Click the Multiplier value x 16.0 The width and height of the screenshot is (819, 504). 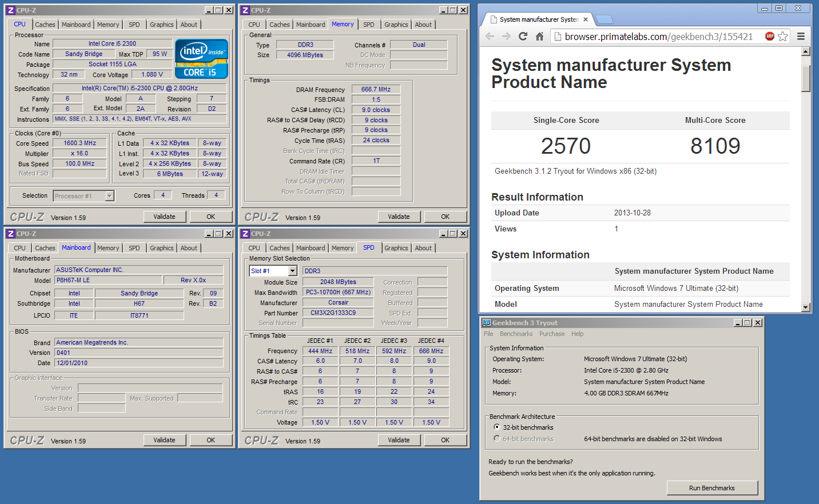(80, 153)
